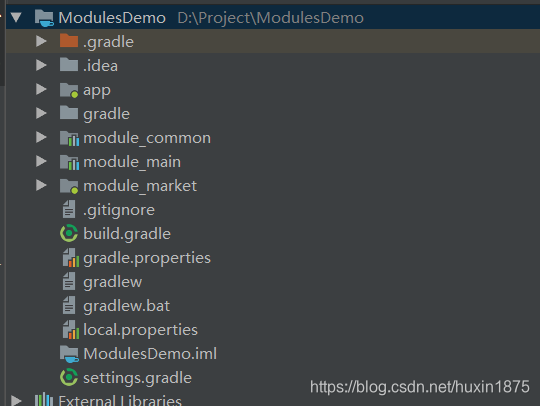
Task: Select the app module name
Action: pyautogui.click(x=97, y=91)
